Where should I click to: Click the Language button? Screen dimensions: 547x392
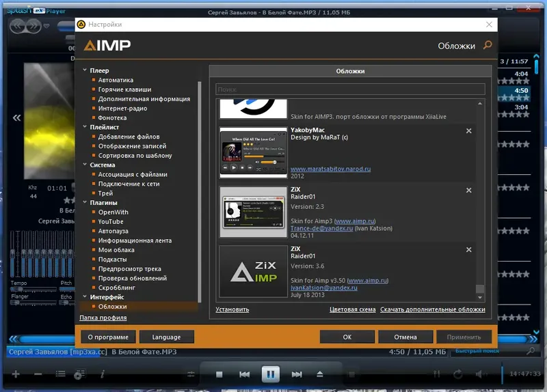point(166,337)
